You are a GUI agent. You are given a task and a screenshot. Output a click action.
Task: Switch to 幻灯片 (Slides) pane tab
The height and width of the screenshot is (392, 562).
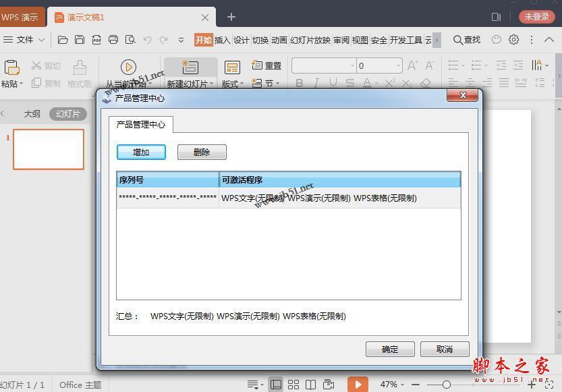[68, 114]
